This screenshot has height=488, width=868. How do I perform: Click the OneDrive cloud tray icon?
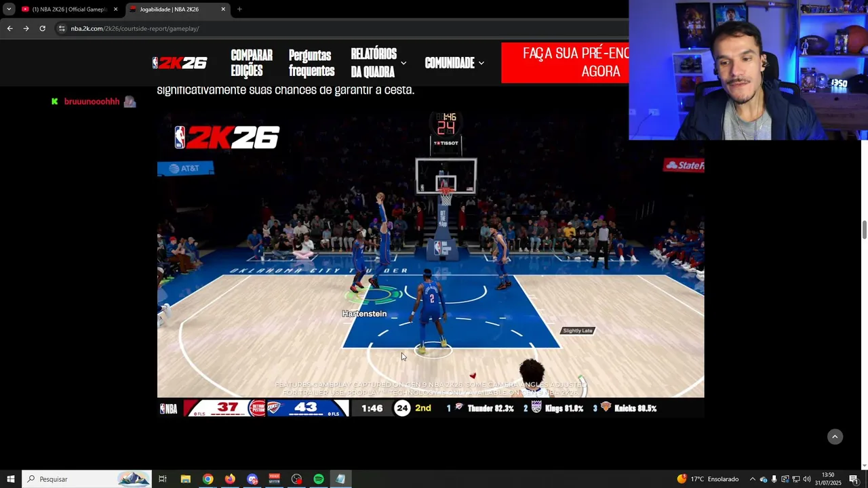tap(763, 479)
